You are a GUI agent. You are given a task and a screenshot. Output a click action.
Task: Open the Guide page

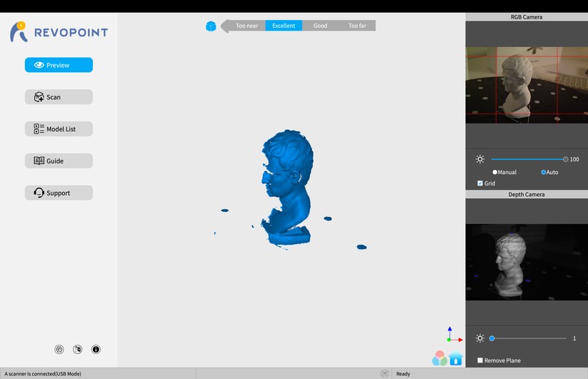(x=59, y=161)
